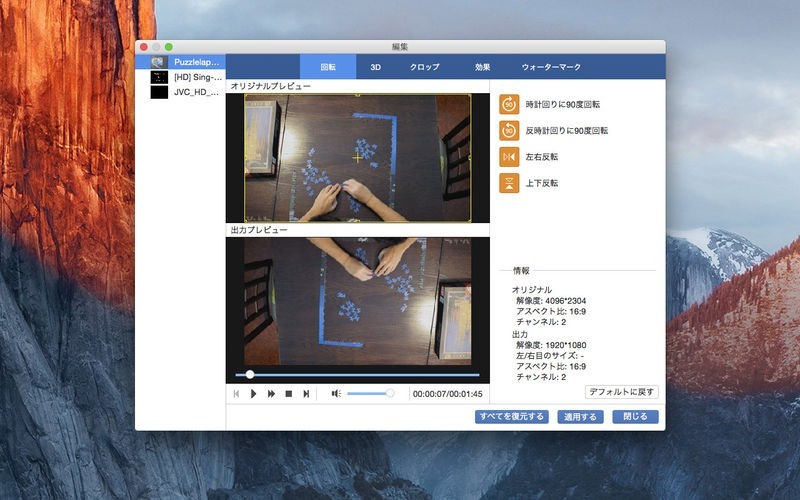Screen dimensions: 800x500
Task: Click the fast forward playback button
Action: (x=271, y=394)
